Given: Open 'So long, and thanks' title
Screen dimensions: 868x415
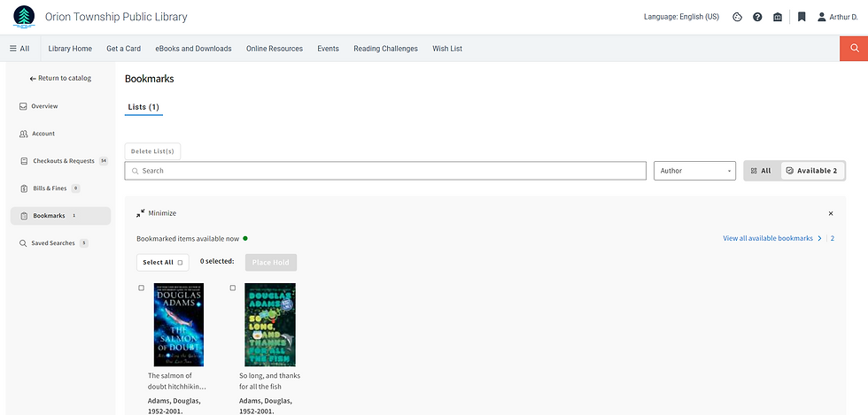Looking at the screenshot, I should click(269, 381).
